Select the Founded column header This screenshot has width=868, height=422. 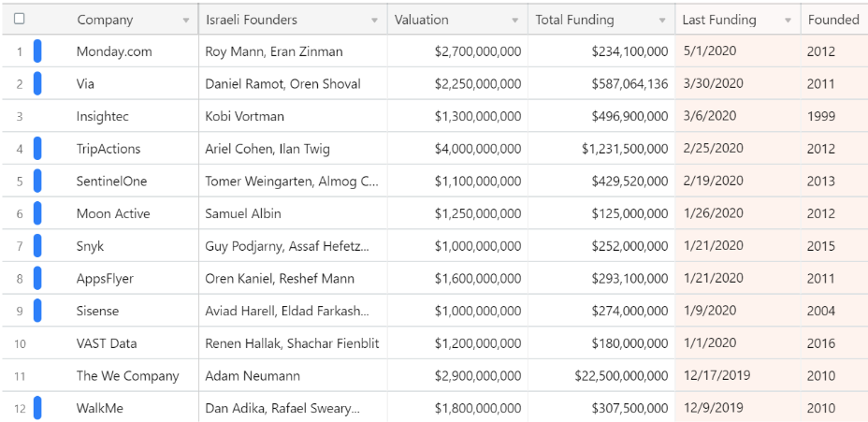click(x=834, y=20)
